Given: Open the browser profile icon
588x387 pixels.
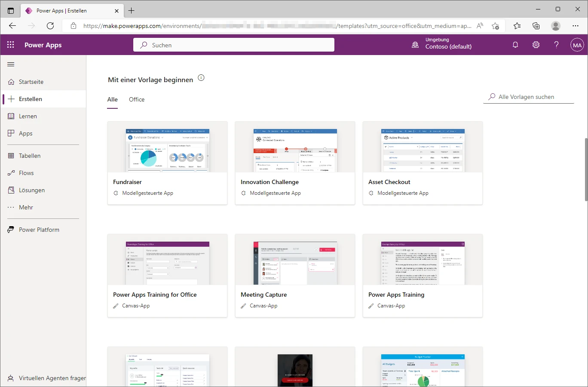Looking at the screenshot, I should (556, 26).
